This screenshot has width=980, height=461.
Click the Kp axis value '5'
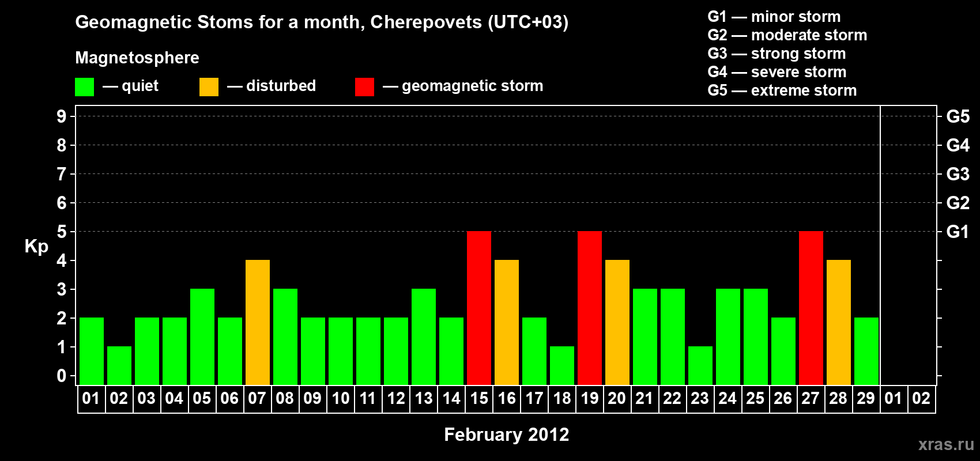[62, 232]
